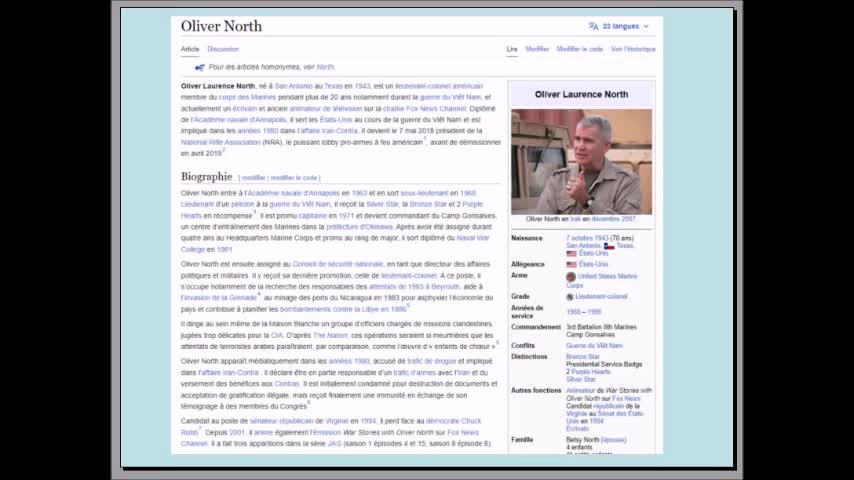The height and width of the screenshot is (480, 854).
Task: Open États-Unis link in Allégeance row
Action: click(x=593, y=264)
